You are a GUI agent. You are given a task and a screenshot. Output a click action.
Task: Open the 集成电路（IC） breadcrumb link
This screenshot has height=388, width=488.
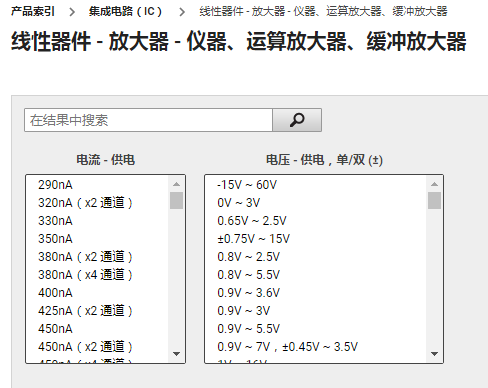click(125, 12)
